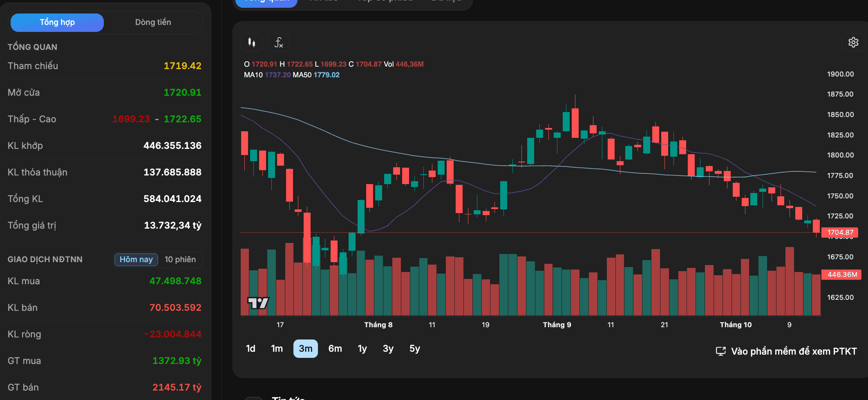The width and height of the screenshot is (868, 400).
Task: Click the 1900.00 price axis label
Action: (x=840, y=74)
